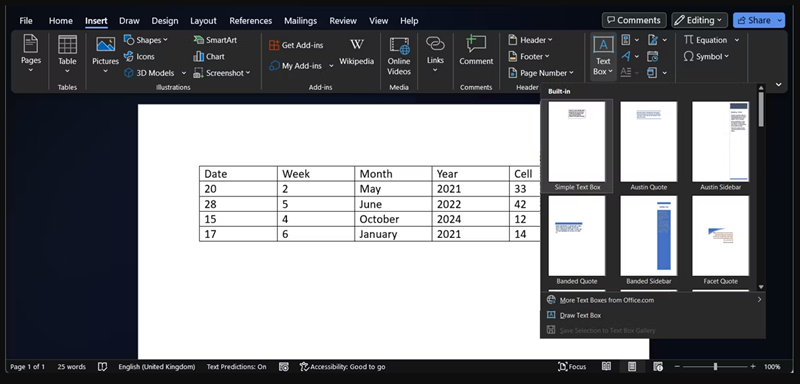The image size is (800, 384).
Task: Insert a Comment from ribbon
Action: tap(476, 51)
